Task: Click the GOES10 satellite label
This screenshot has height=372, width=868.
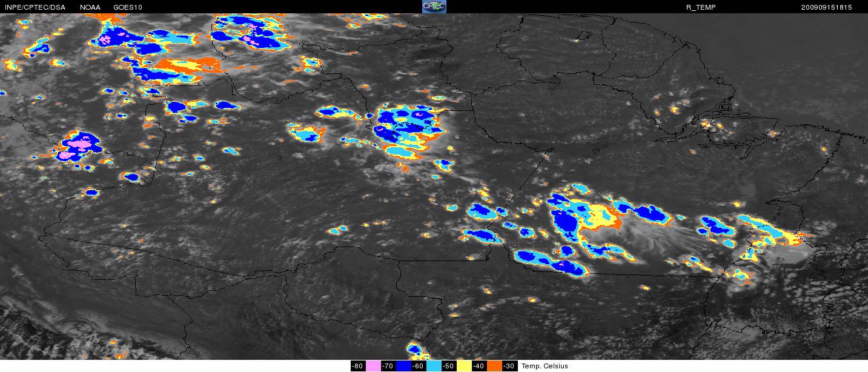Action: [128, 7]
